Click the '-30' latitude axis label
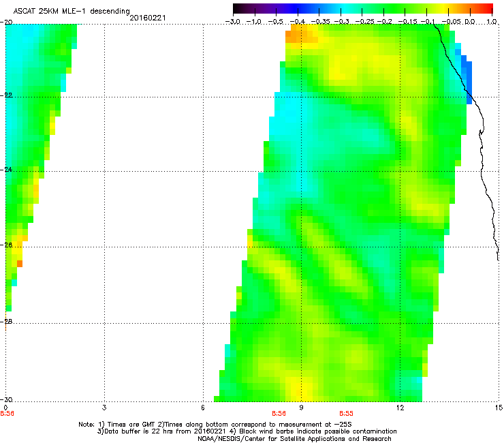Viewport: 504px width, 443px height. 7,399
